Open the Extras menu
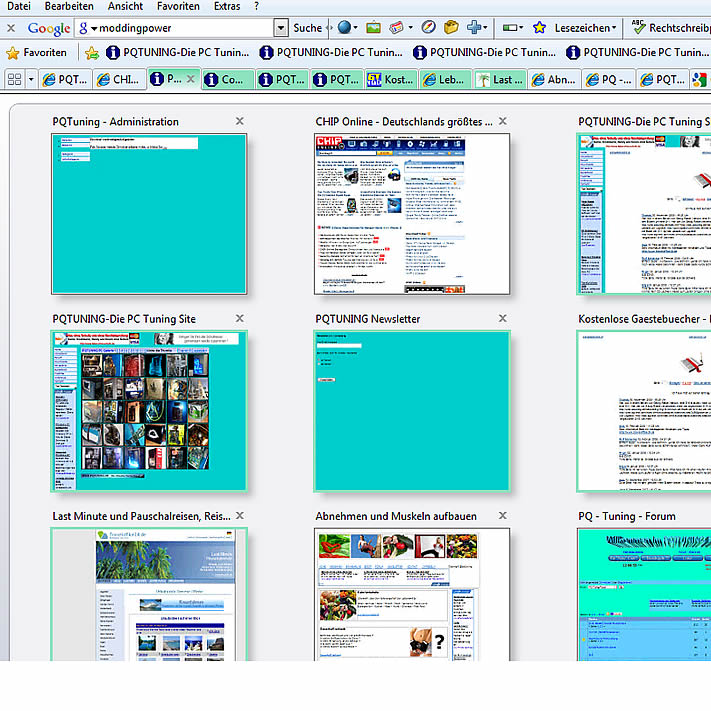711x711 pixels. (x=227, y=6)
